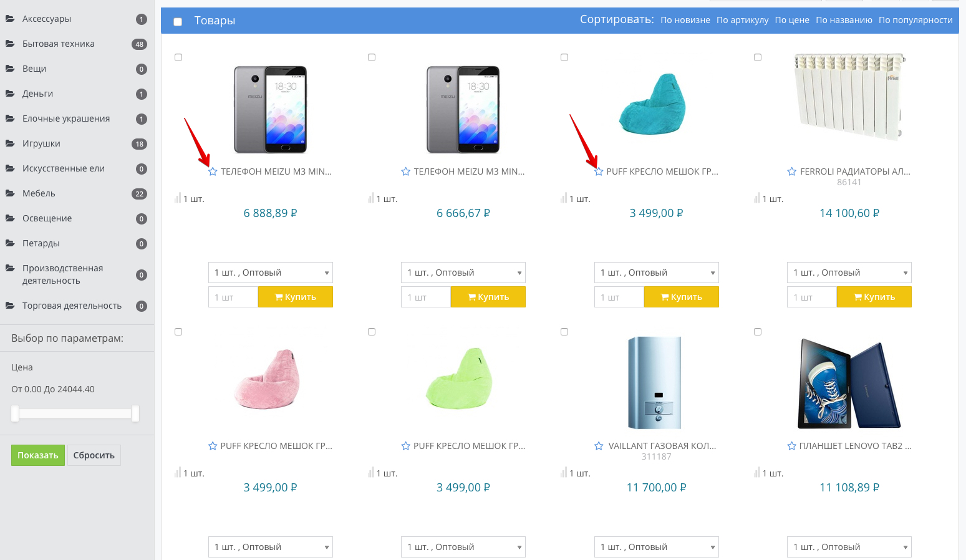This screenshot has height=560, width=966.
Task: Click favorite star next to Ferroli radiators
Action: coord(791,171)
